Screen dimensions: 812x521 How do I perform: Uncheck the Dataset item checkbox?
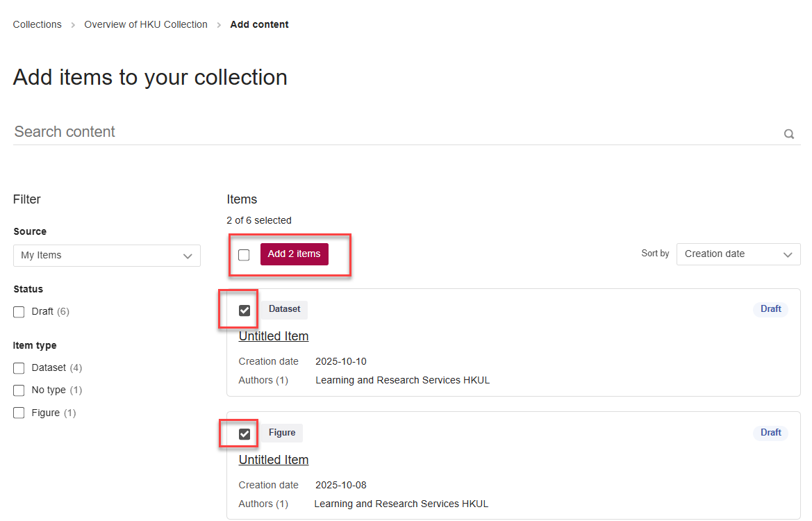click(245, 311)
